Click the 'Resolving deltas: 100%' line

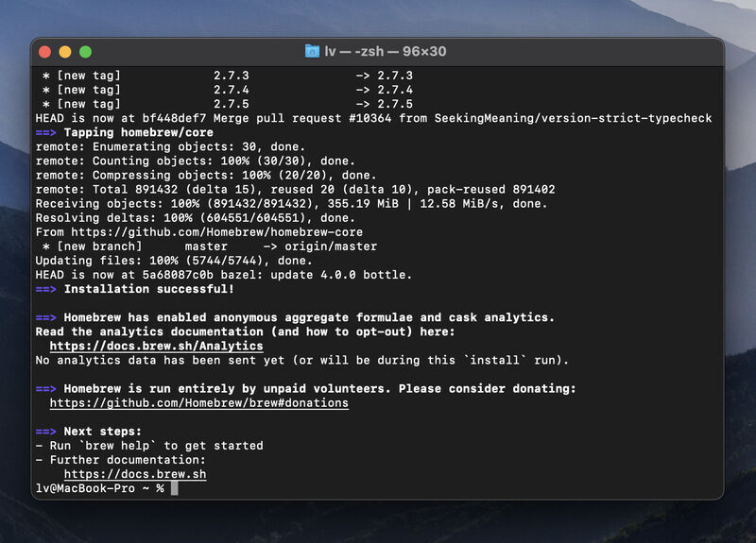coord(196,218)
